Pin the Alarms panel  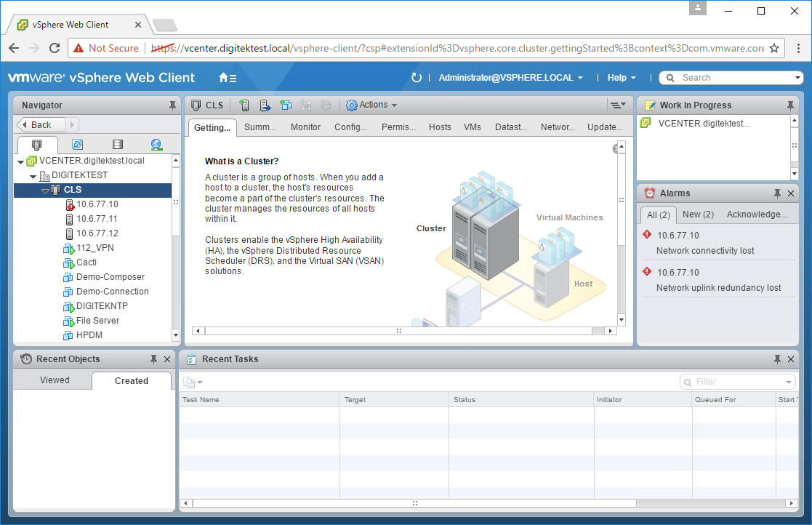click(777, 193)
